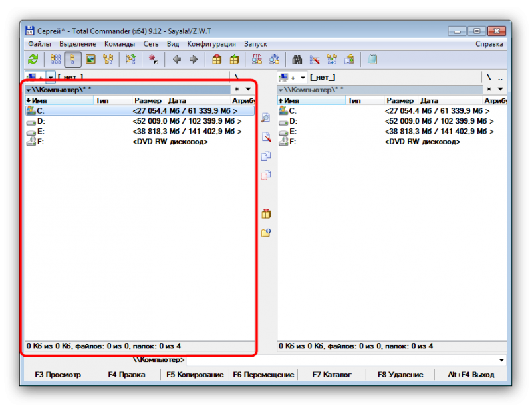Click the F7 Каталог button
This screenshot has width=532, height=406.
click(332, 375)
